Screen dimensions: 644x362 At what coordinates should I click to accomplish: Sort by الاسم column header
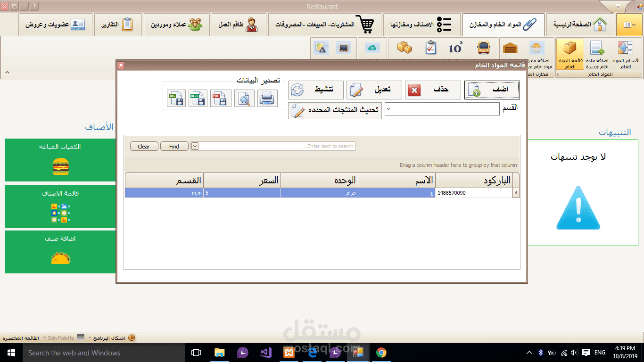(x=396, y=181)
